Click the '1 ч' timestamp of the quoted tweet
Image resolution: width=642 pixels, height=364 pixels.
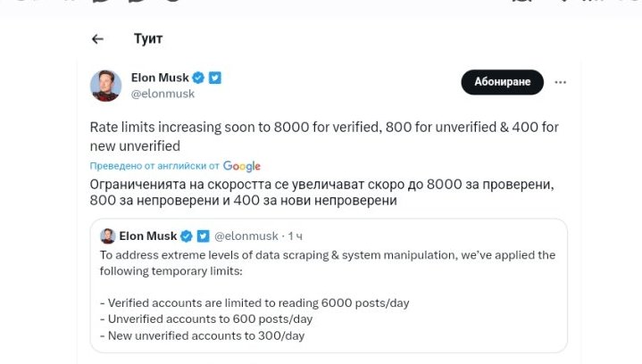(294, 236)
